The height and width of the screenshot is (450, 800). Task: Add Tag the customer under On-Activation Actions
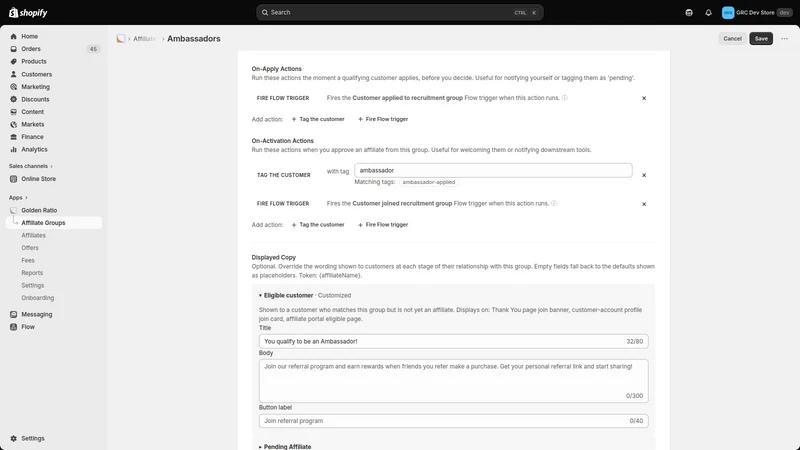[318, 225]
